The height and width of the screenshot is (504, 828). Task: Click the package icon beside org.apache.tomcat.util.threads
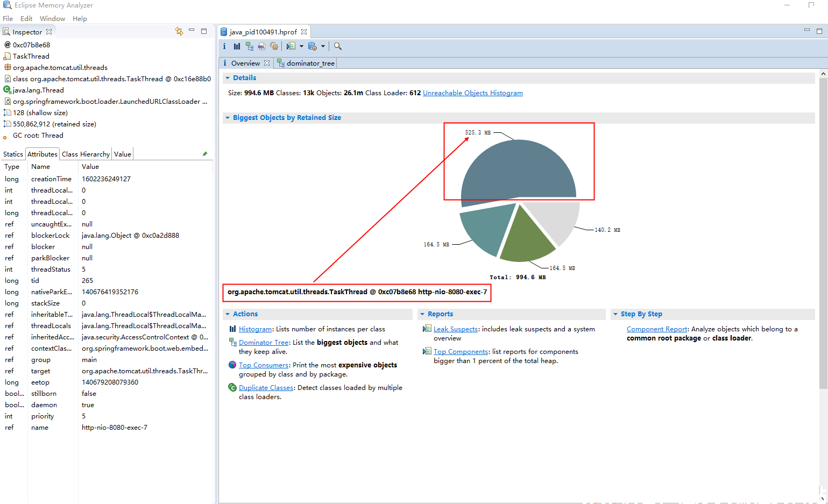[8, 67]
